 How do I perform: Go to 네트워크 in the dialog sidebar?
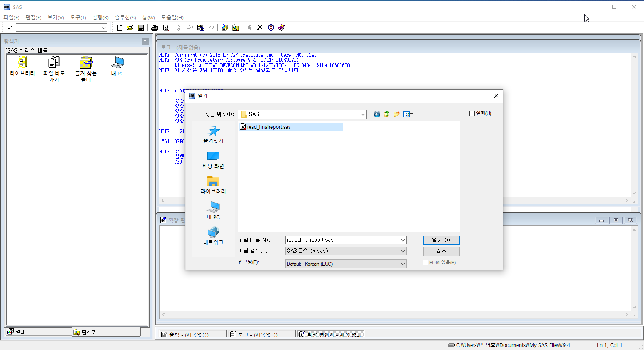213,236
